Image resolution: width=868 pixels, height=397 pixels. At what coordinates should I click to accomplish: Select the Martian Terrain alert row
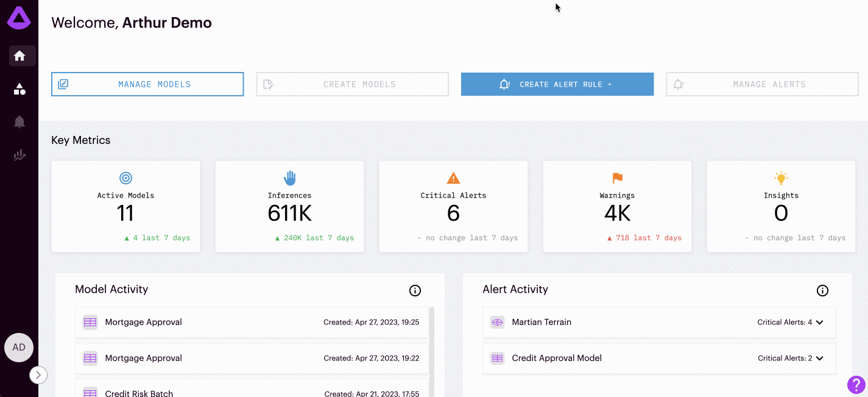pyautogui.click(x=659, y=322)
